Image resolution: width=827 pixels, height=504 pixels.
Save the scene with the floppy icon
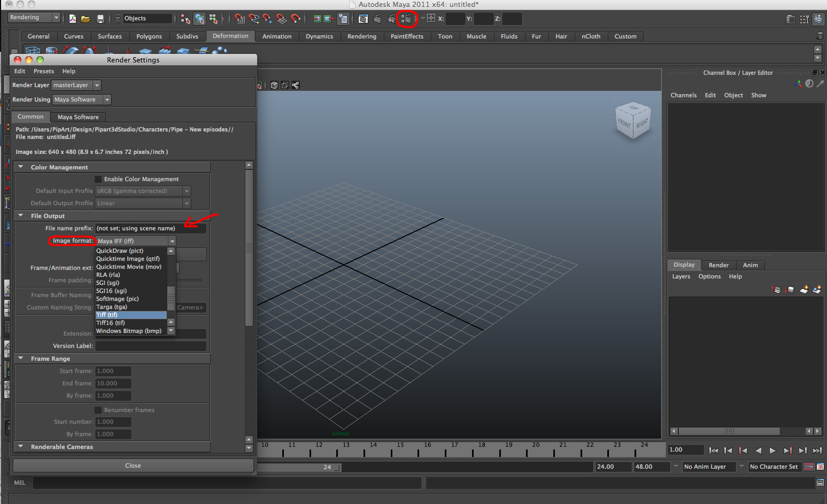[x=100, y=19]
